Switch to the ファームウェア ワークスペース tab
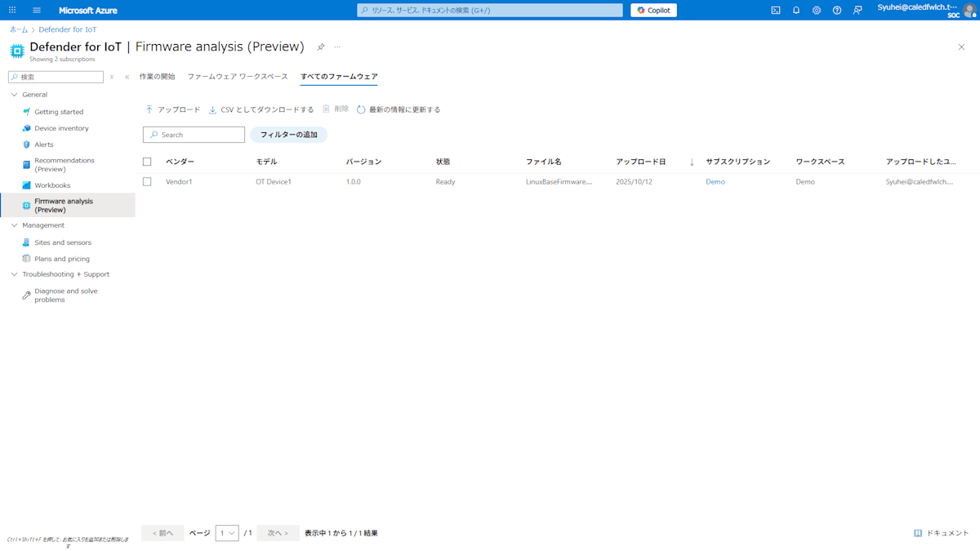Image resolution: width=980 pixels, height=551 pixels. (x=238, y=77)
